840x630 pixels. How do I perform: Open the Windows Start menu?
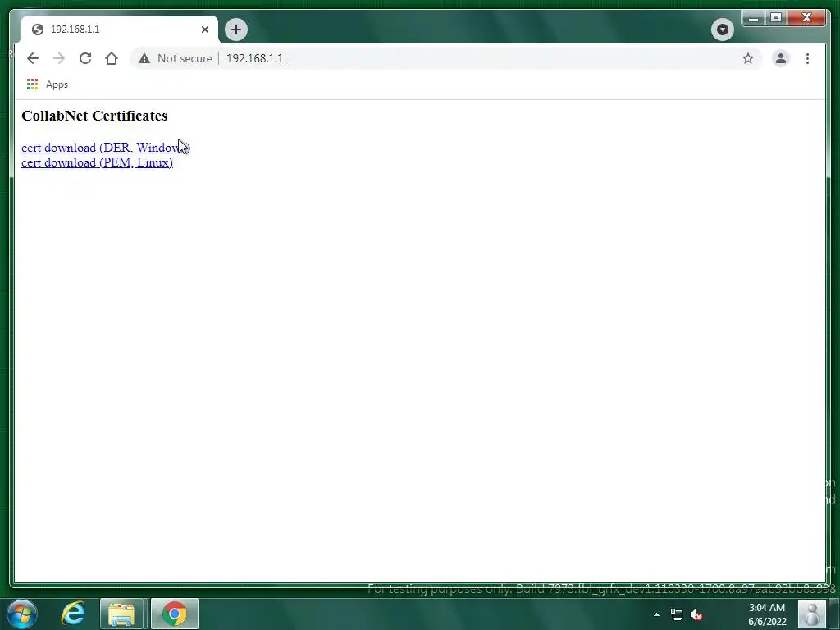click(22, 614)
